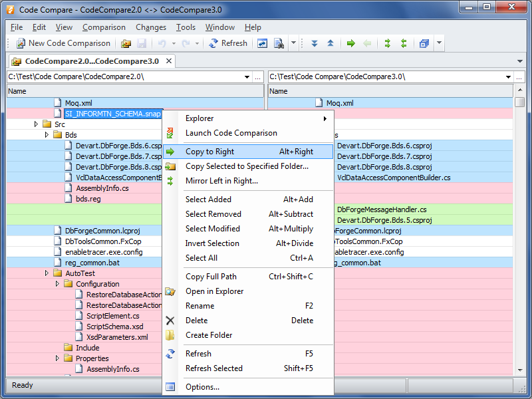Click the New Code Comparison toolbar icon
This screenshot has height=399, width=532.
21,43
